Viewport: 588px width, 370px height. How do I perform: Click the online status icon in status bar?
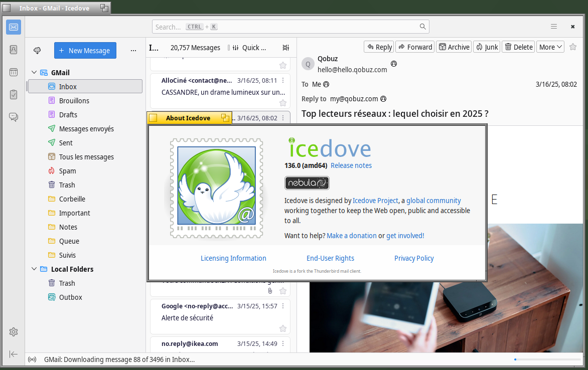point(32,359)
